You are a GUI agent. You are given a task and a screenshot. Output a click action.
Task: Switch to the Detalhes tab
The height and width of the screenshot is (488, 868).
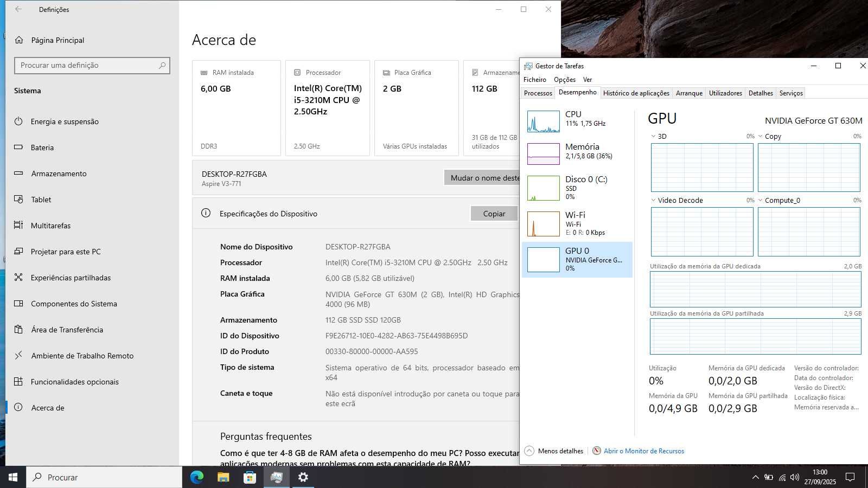(761, 93)
